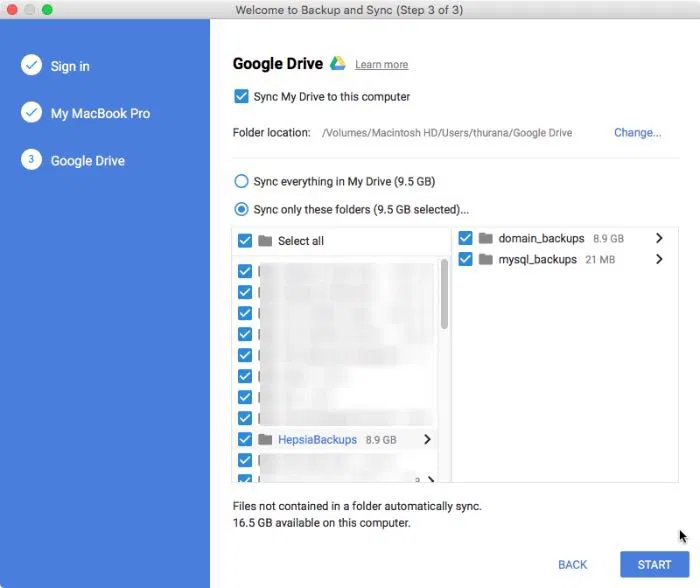This screenshot has height=588, width=700.
Task: Open the Learn more link
Action: [381, 65]
